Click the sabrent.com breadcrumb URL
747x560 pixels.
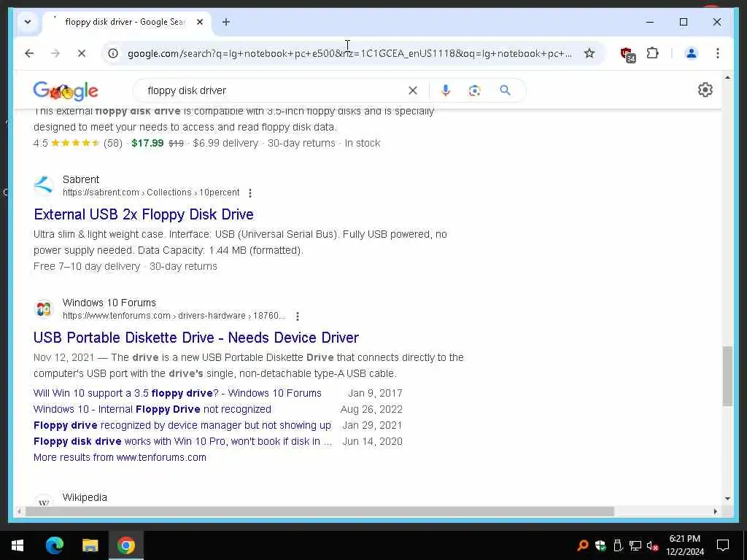[x=151, y=192]
